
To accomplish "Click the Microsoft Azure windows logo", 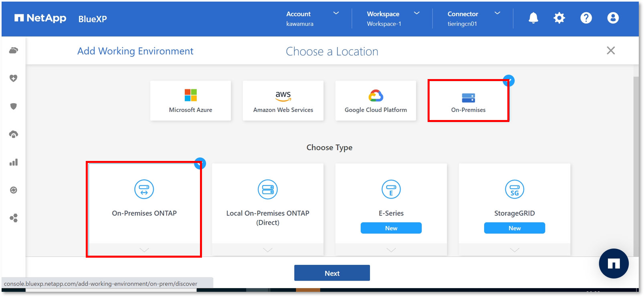I will coord(191,95).
